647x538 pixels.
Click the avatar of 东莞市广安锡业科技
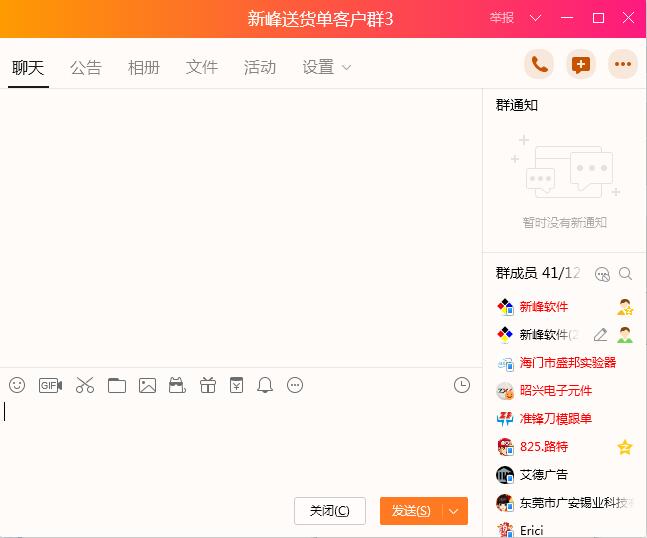point(505,503)
